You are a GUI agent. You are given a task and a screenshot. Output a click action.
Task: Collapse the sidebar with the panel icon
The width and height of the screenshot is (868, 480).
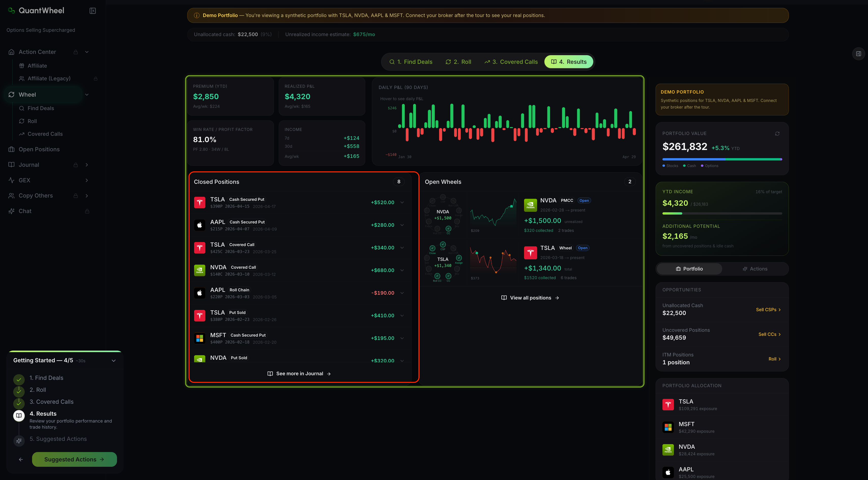coord(93,11)
